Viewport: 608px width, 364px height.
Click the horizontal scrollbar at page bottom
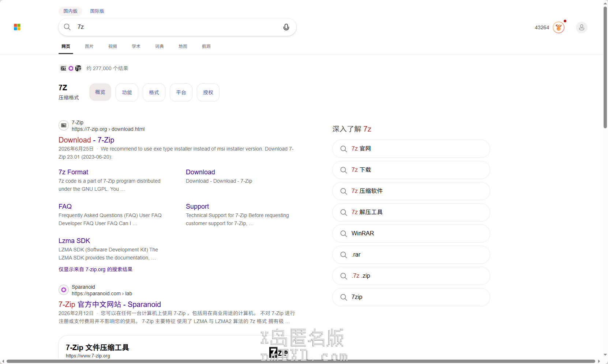click(301, 361)
